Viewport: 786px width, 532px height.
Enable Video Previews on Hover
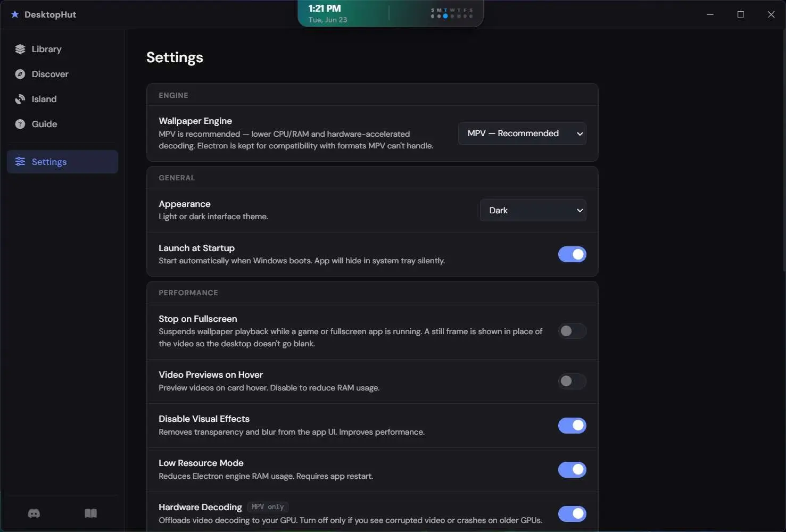572,381
